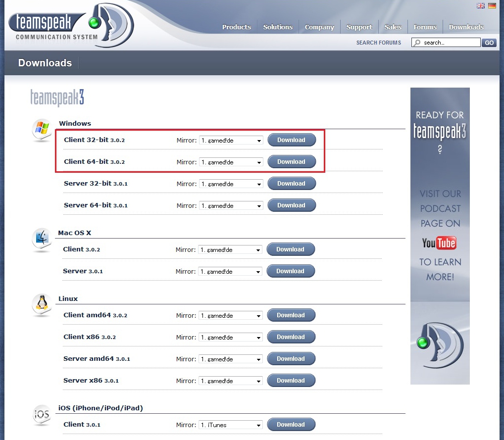This screenshot has height=440, width=504.
Task: Open the Forums menu
Action: tap(425, 27)
